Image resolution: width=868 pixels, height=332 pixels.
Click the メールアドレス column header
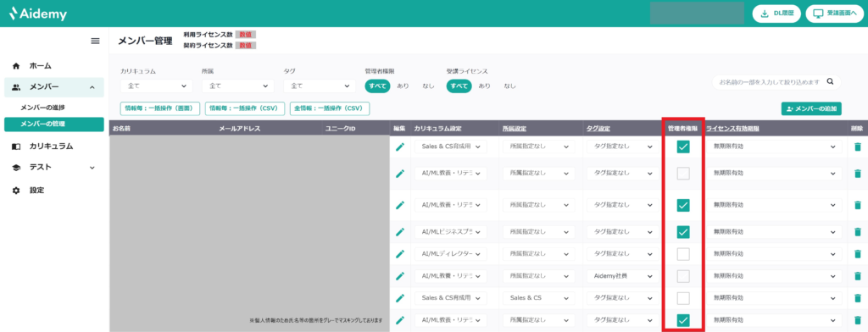(x=239, y=129)
